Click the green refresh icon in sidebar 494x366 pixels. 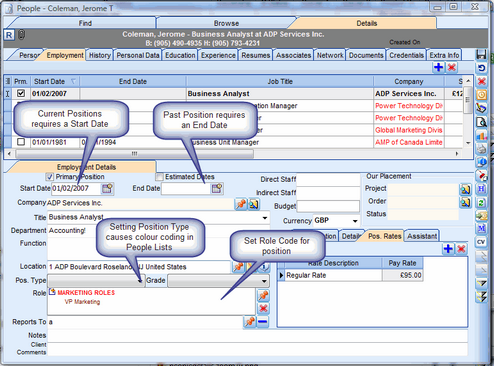(481, 202)
